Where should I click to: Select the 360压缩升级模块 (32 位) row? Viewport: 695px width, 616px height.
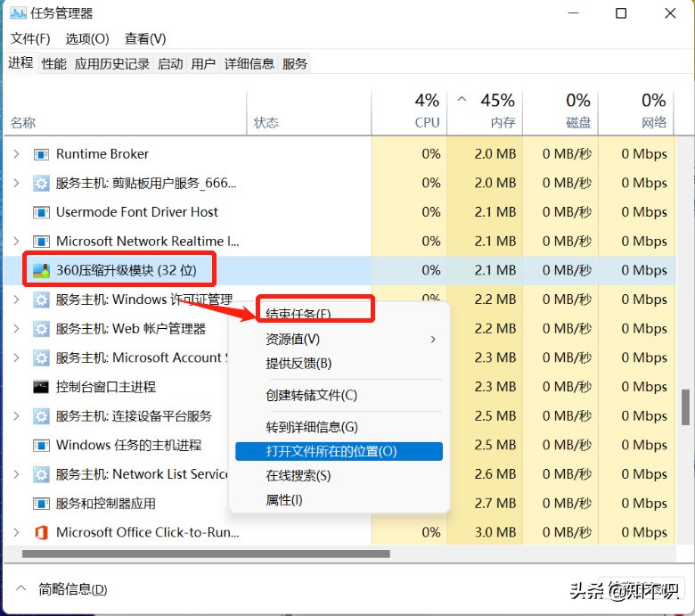point(340,270)
